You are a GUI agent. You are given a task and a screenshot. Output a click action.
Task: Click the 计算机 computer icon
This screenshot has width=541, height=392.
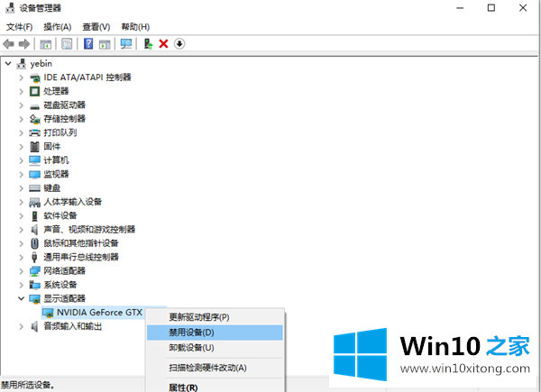35,160
